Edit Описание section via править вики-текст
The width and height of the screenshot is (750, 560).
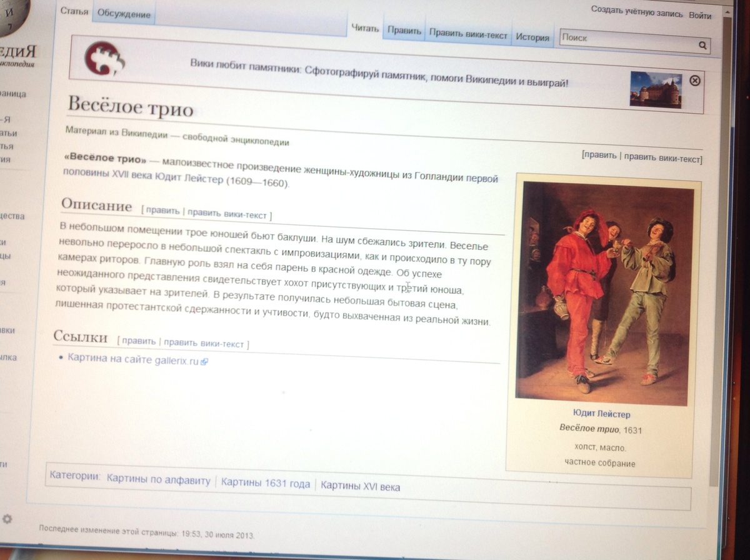(227, 213)
